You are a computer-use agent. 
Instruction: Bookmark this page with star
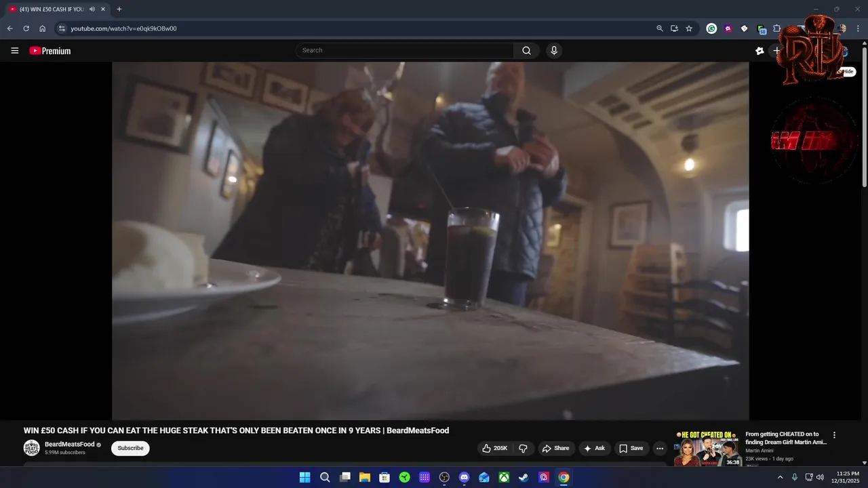(x=689, y=28)
